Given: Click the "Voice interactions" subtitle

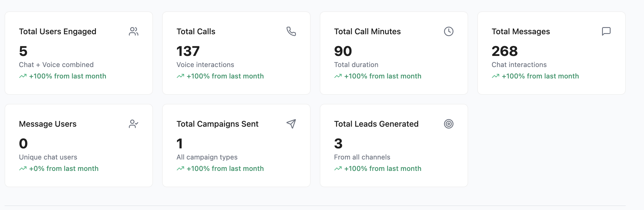Looking at the screenshot, I should 205,65.
